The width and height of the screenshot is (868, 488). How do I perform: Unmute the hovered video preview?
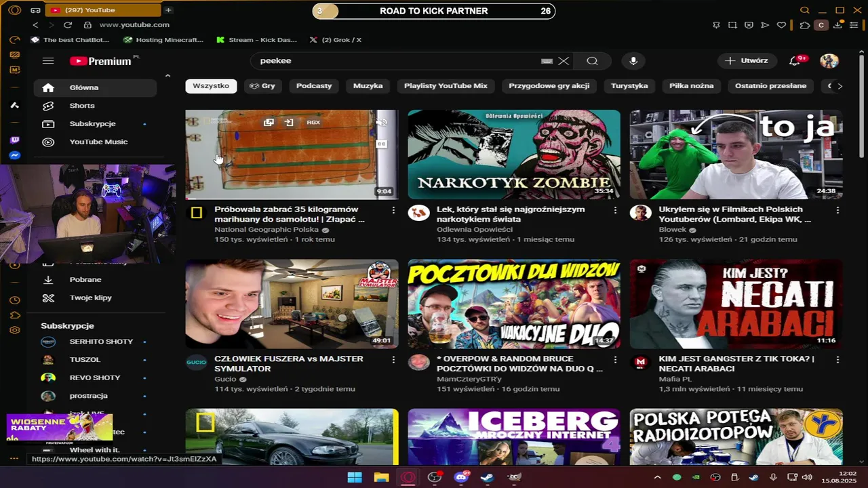(x=381, y=123)
